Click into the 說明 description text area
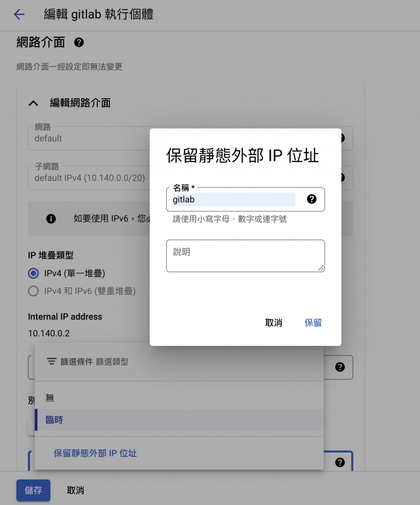Screen dimensions: 420x505 click(245, 256)
